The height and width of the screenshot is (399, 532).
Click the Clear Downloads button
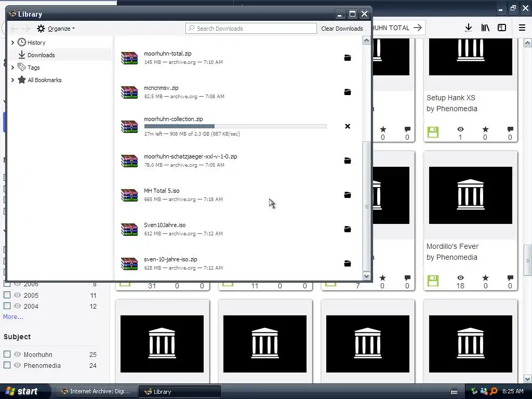point(342,29)
